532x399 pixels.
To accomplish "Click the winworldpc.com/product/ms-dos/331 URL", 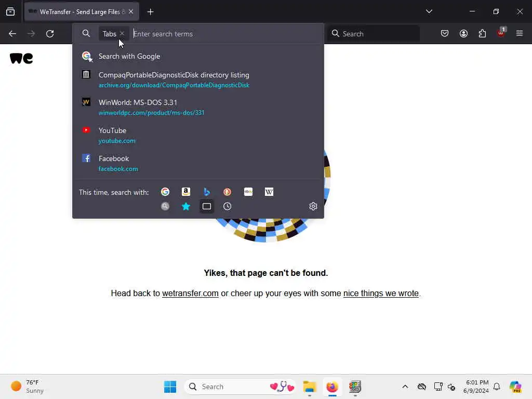I will (x=151, y=113).
